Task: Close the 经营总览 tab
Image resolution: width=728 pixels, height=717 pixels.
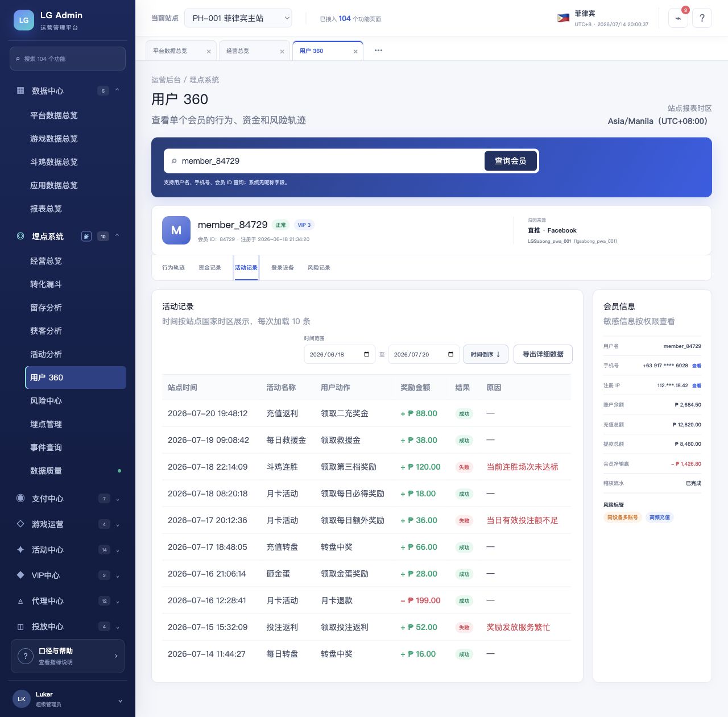Action: (x=282, y=51)
